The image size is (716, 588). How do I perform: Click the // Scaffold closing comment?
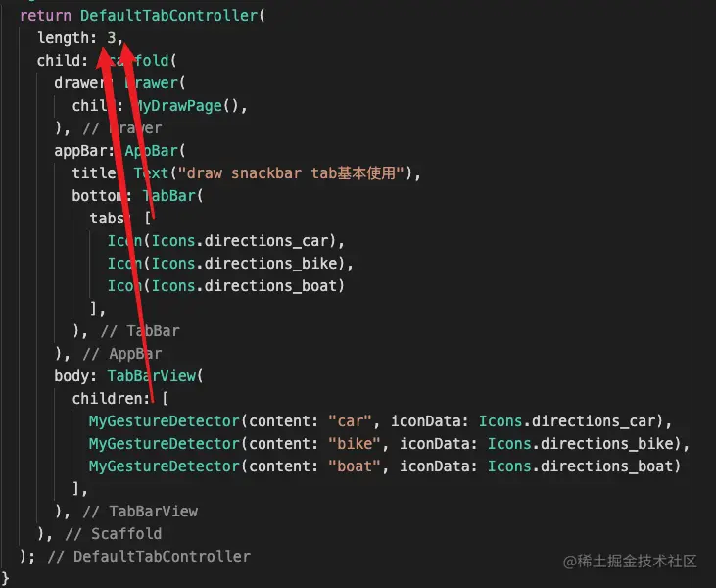coord(114,534)
